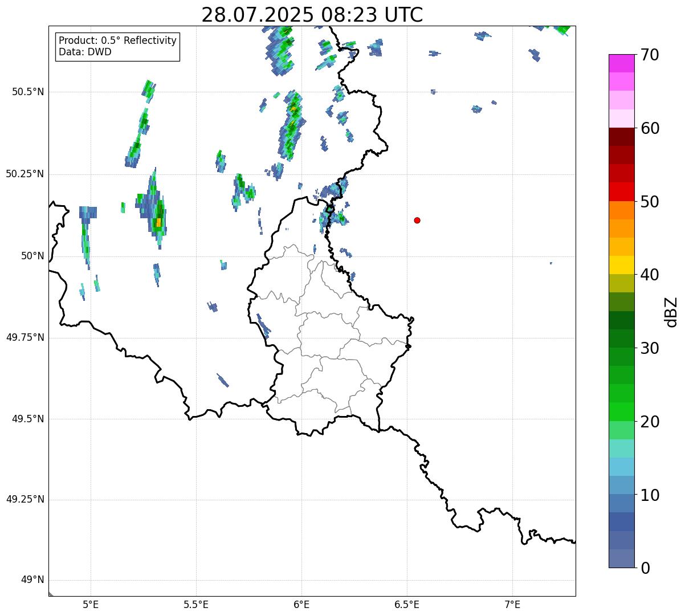
Task: Click the dBZ colorbar label
Action: [671, 311]
